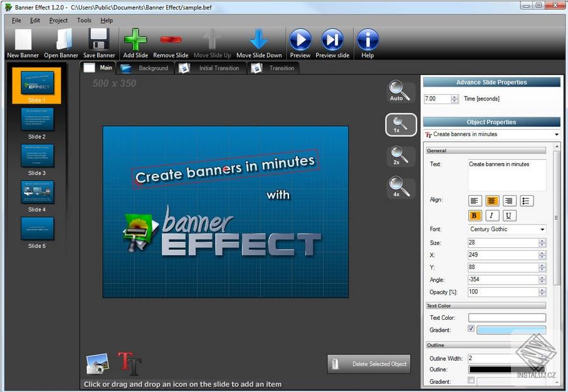This screenshot has height=392, width=568.
Task: Open the Font dropdown showing Century Gothic
Action: point(507,229)
